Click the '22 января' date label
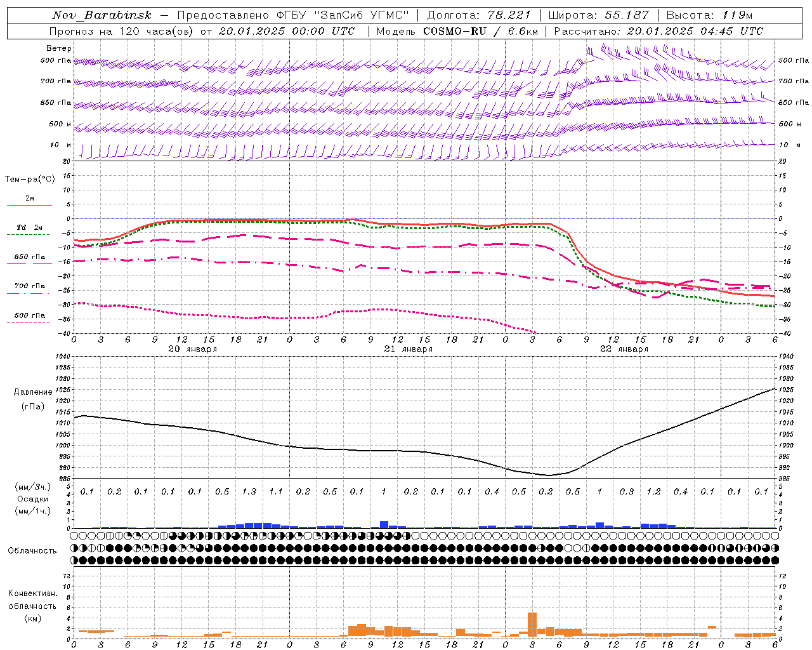The image size is (812, 650). pos(624,348)
